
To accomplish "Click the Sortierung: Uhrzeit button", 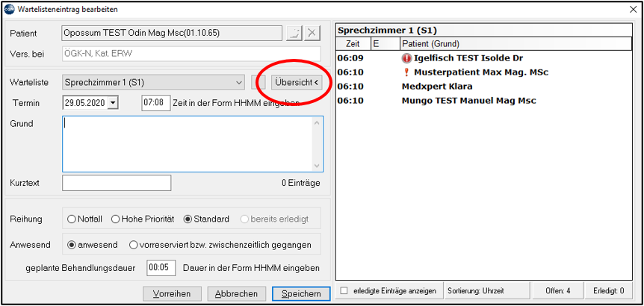I will pyautogui.click(x=486, y=291).
